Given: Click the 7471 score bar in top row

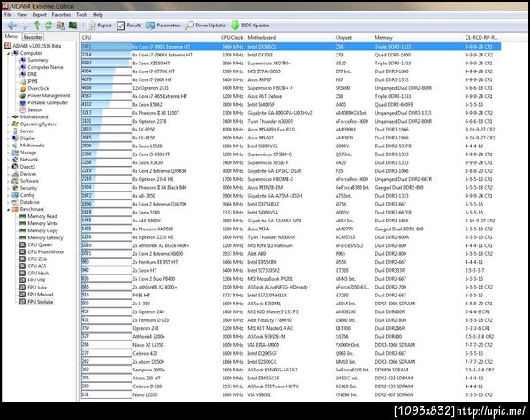Looking at the screenshot, I should pyautogui.click(x=107, y=46).
